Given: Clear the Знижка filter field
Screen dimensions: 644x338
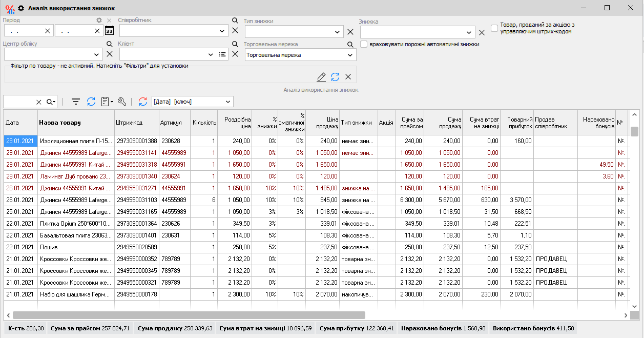Looking at the screenshot, I should point(482,32).
